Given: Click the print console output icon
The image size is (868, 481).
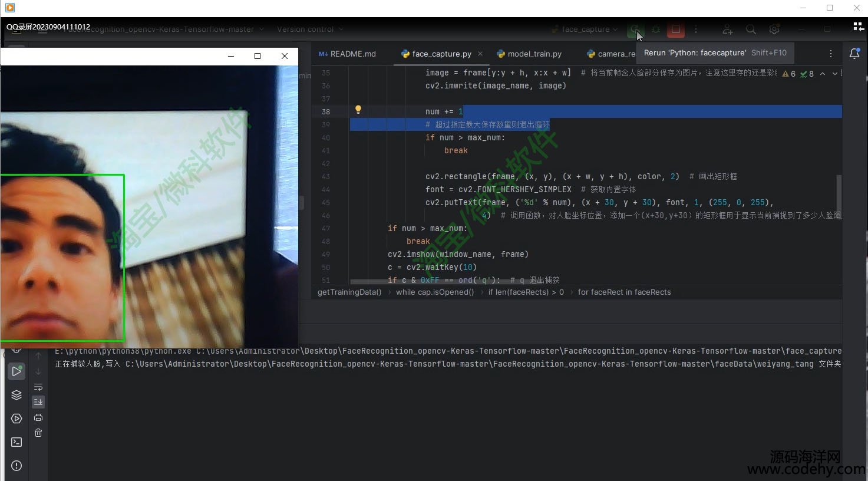Looking at the screenshot, I should (38, 417).
